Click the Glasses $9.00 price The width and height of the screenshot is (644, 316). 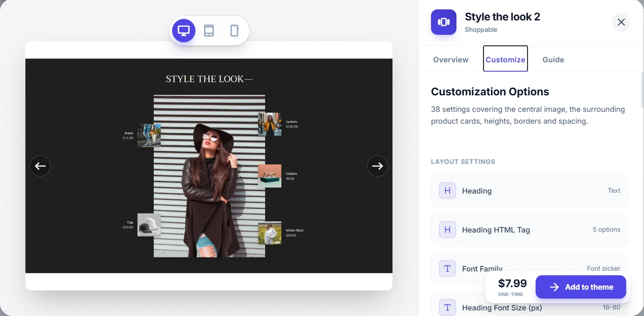290,179
